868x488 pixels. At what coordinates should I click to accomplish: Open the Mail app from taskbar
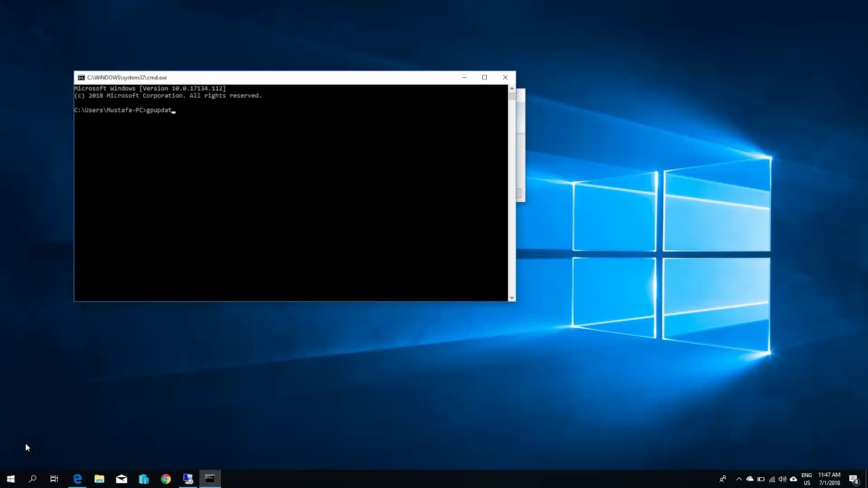coord(121,479)
